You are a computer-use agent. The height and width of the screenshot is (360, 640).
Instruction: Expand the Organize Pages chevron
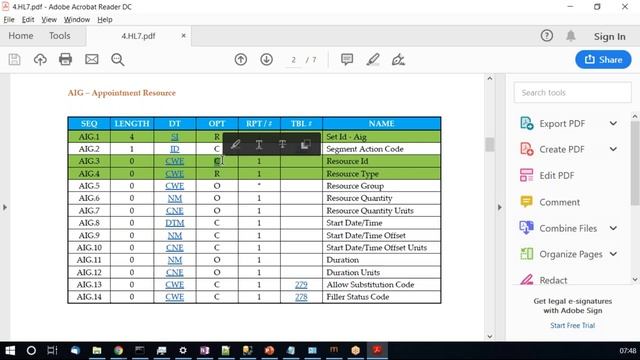point(613,254)
